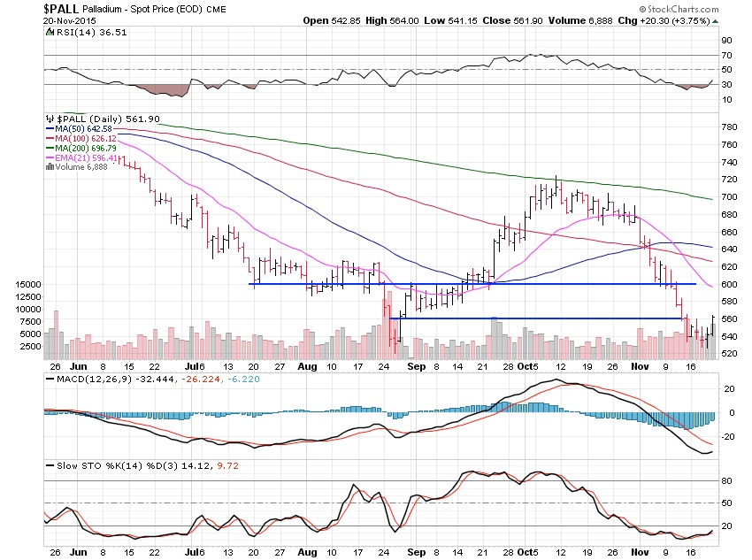Click the Volume legend bar icon
Image resolution: width=752 pixels, height=560 pixels.
tap(48, 168)
